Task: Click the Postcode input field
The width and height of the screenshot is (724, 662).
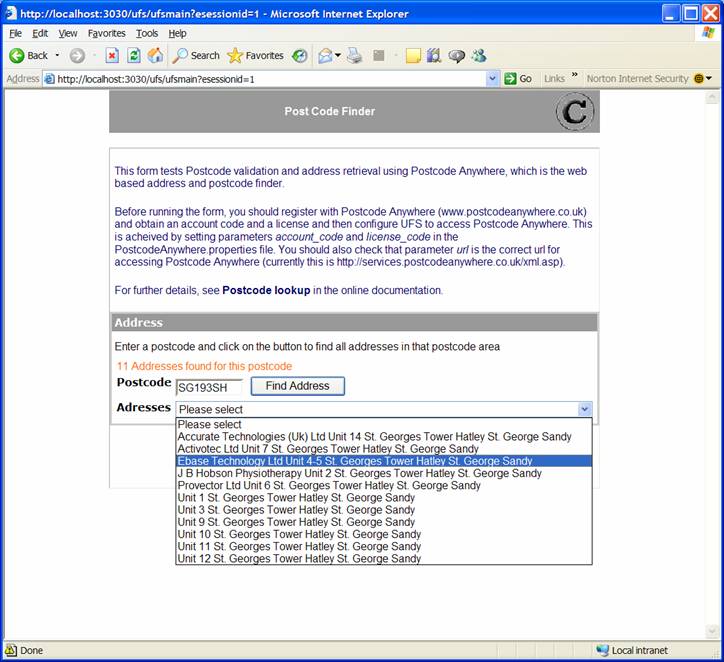Action: [x=209, y=387]
